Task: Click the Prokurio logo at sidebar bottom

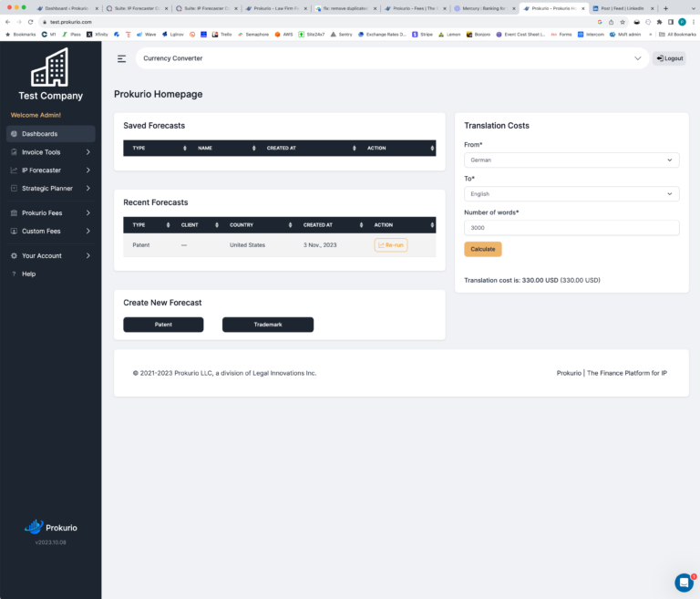Action: pyautogui.click(x=50, y=528)
